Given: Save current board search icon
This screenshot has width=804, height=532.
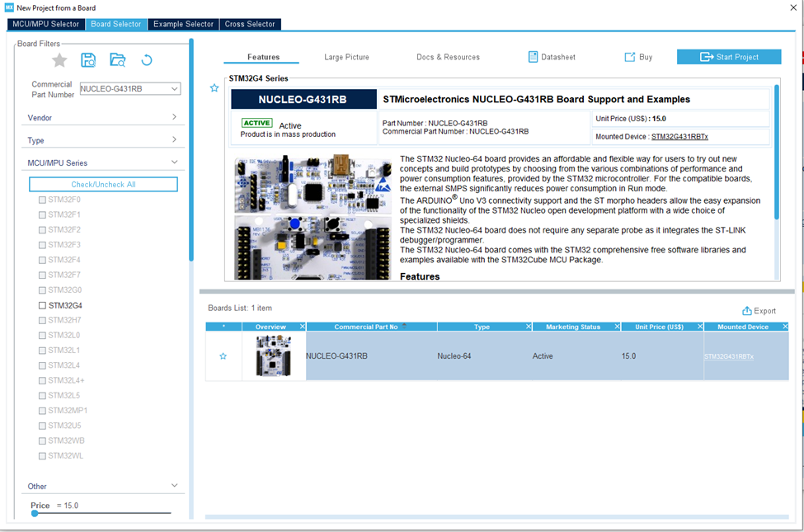Looking at the screenshot, I should click(x=88, y=60).
